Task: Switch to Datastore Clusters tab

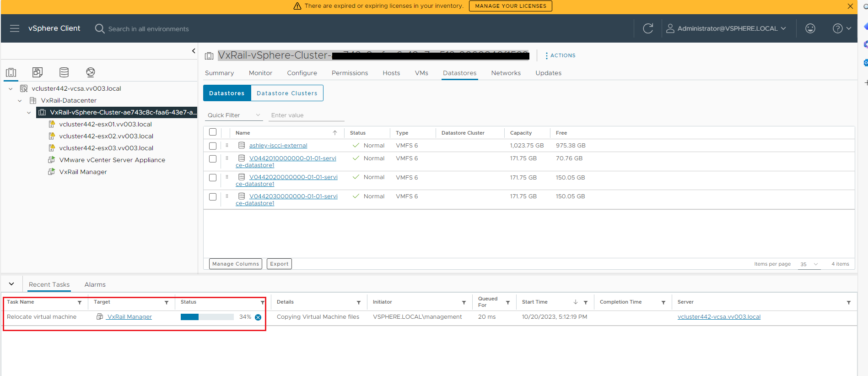Action: (x=287, y=93)
